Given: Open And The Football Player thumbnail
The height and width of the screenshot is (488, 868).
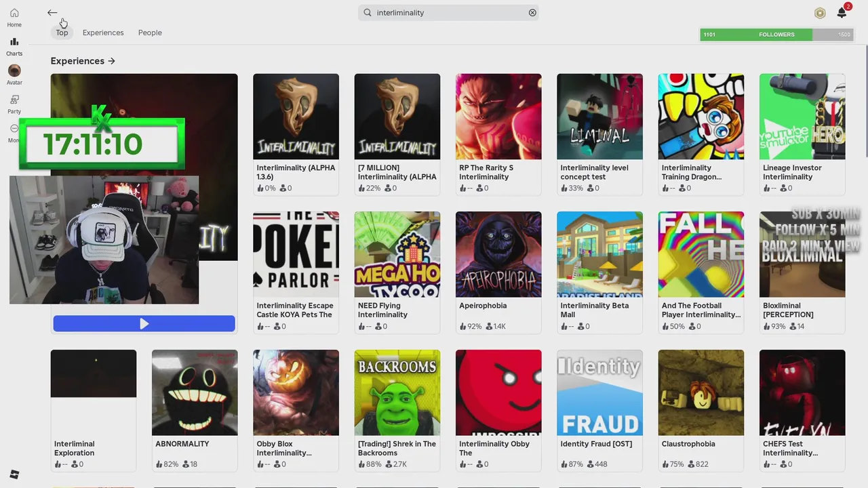Looking at the screenshot, I should (x=701, y=254).
